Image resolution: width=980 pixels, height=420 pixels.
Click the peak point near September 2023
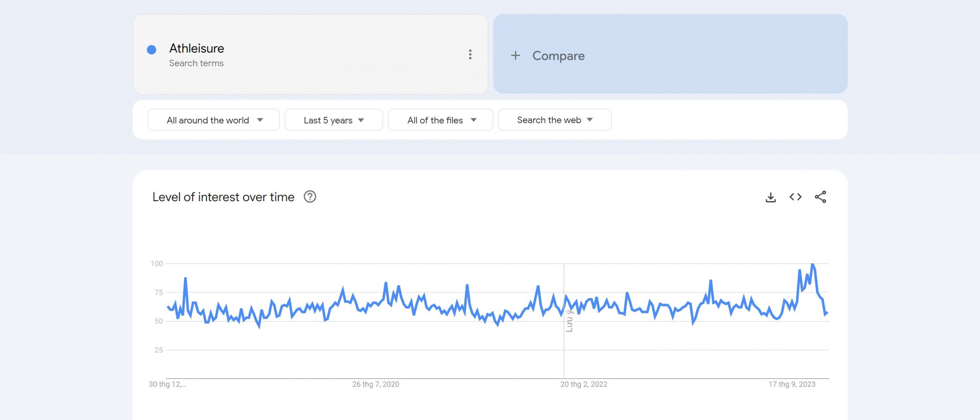click(x=812, y=264)
